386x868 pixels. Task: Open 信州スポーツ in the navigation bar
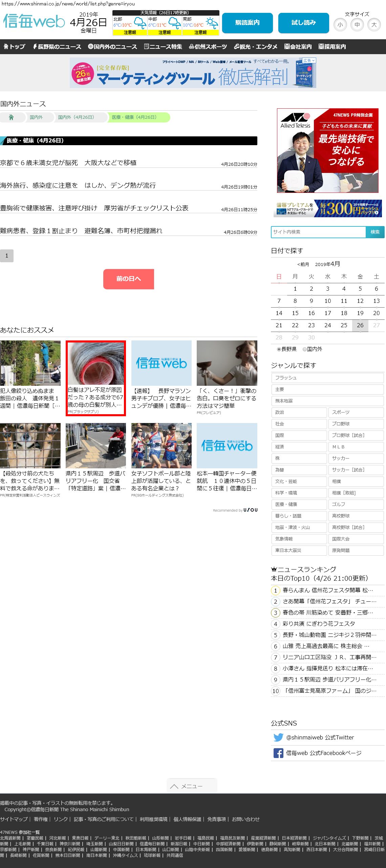coord(208,47)
